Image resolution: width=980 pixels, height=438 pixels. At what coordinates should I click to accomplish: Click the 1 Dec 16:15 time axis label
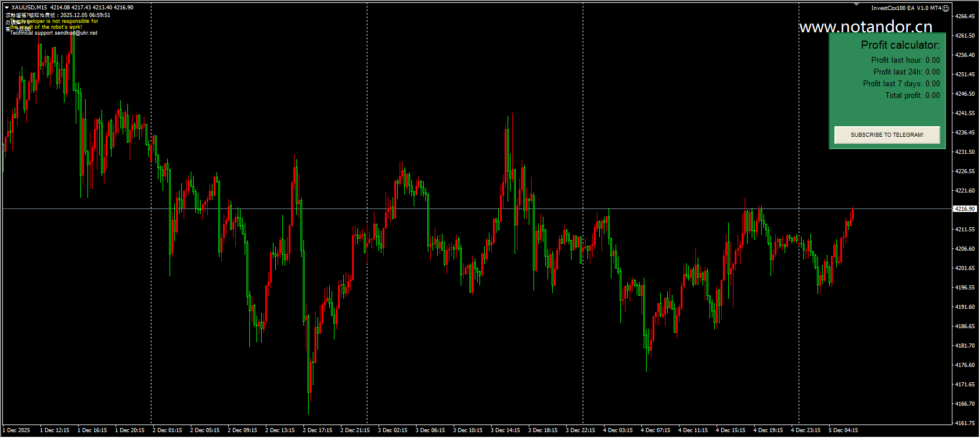tap(92, 430)
